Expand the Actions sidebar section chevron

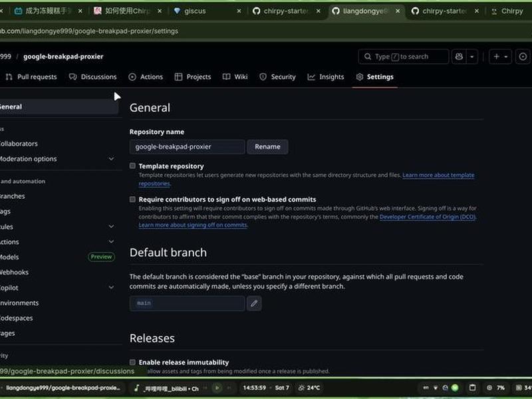coord(111,241)
